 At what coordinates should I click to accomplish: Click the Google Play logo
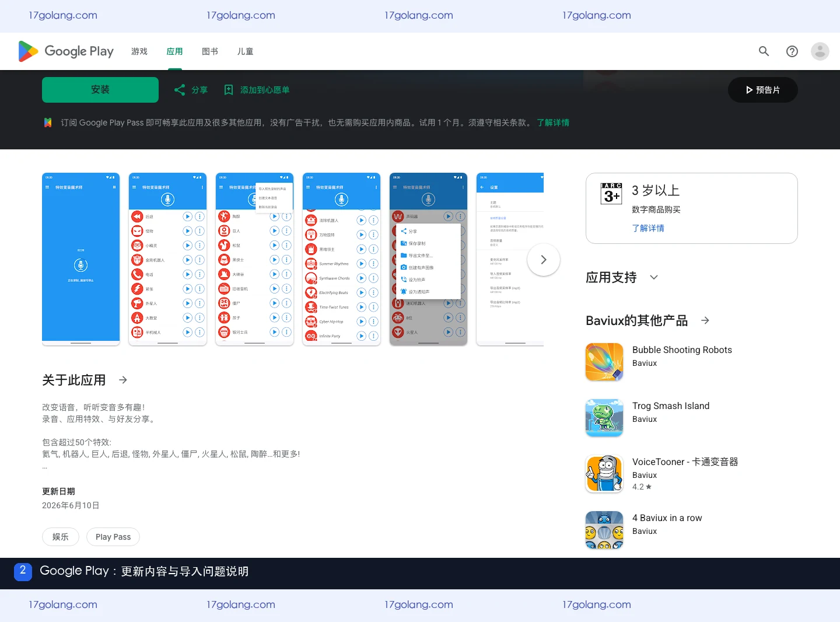(66, 51)
